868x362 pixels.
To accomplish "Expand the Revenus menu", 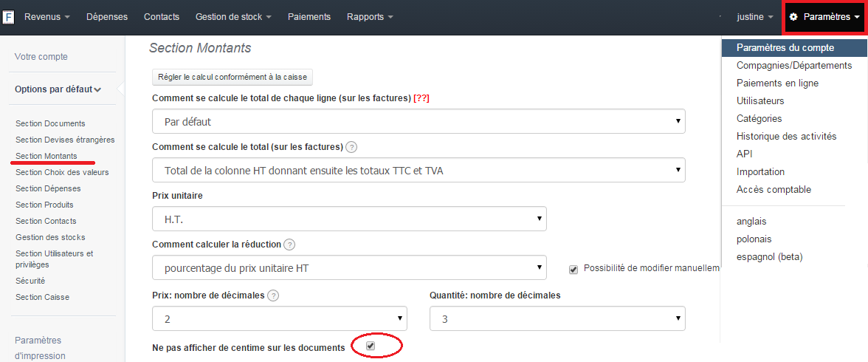I will [x=47, y=17].
